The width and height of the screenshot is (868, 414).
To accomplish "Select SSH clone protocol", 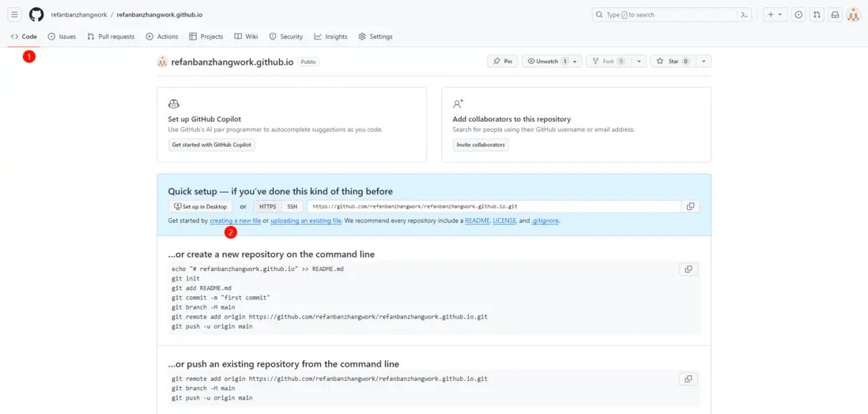I will 292,206.
